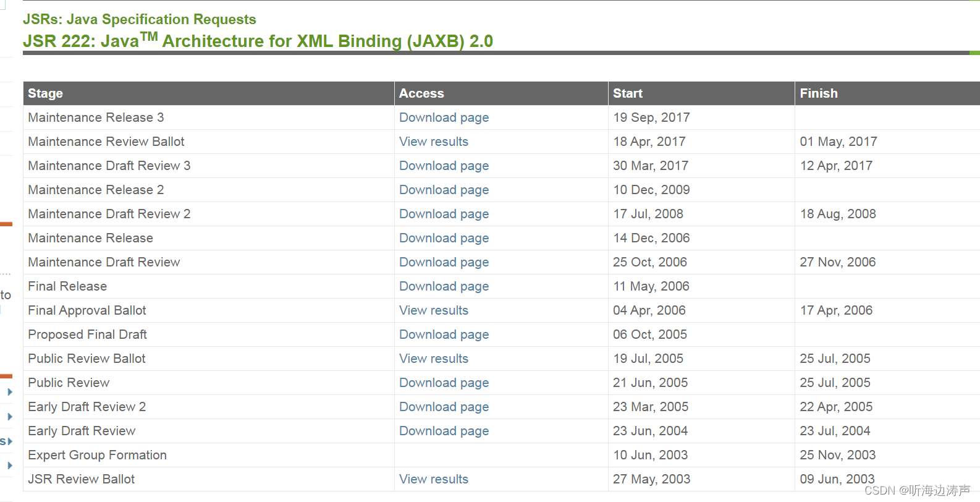
Task: Open Download page for 14 Dec, 2006 Maintenance Release
Action: 444,238
